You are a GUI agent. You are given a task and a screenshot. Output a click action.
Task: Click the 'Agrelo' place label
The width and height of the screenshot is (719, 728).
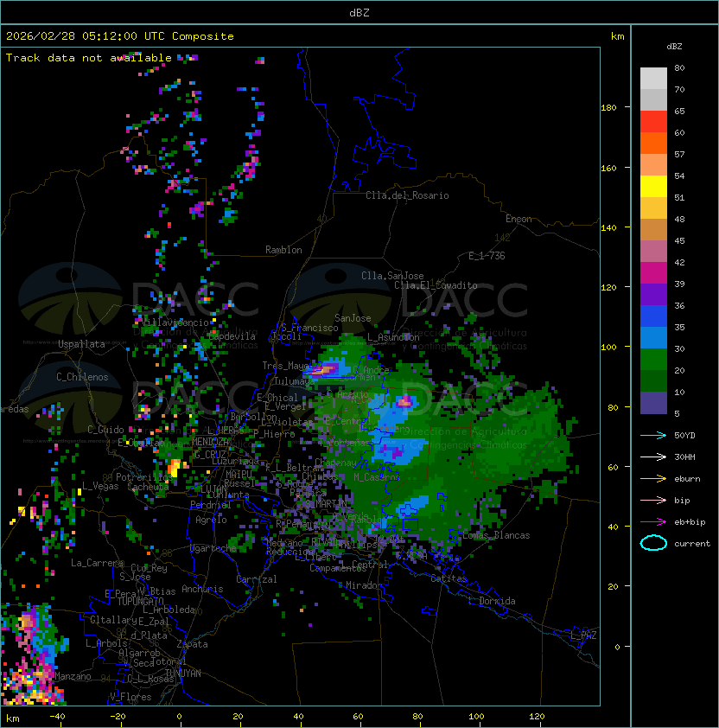(211, 520)
